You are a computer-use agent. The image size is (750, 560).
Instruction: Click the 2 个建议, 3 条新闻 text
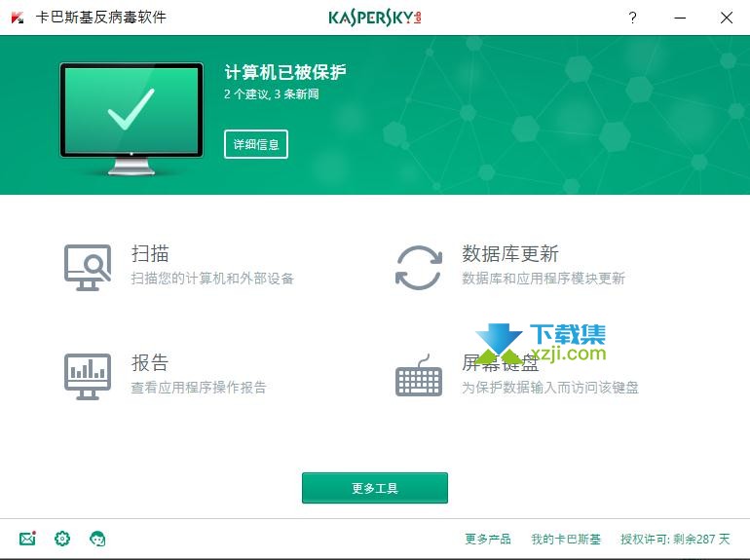[x=271, y=93]
